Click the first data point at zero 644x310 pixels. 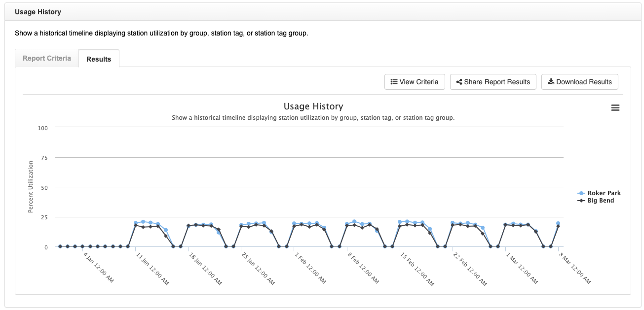pos(60,246)
